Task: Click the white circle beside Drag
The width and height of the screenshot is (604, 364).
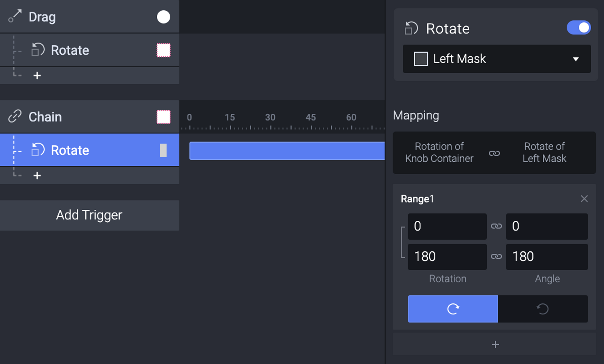Action: (x=163, y=17)
